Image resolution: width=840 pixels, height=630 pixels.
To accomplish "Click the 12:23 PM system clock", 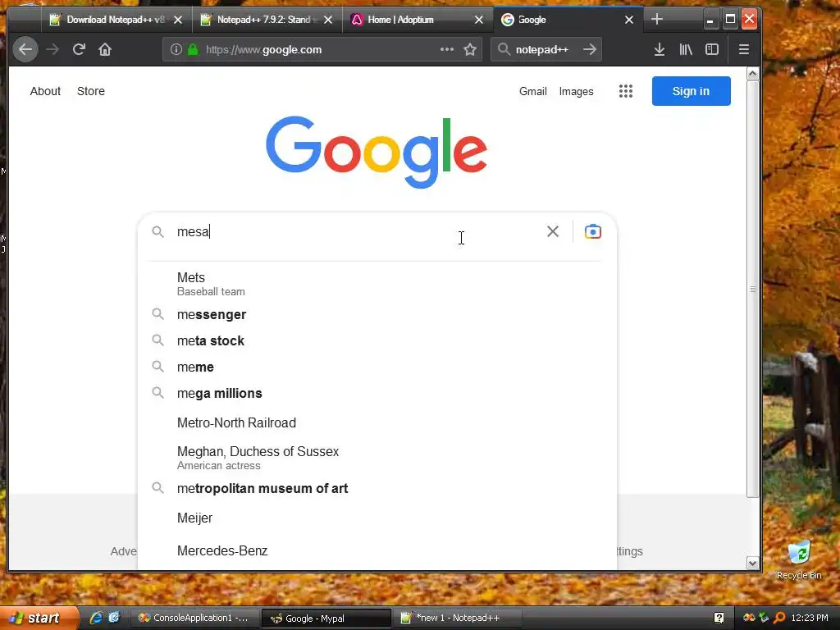I will coord(810,618).
